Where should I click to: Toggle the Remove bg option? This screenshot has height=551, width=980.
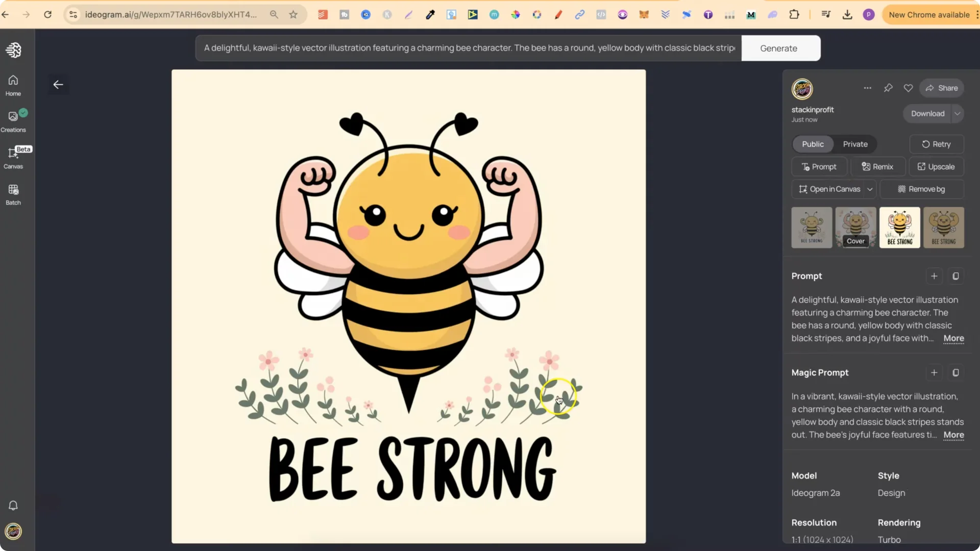pos(922,189)
